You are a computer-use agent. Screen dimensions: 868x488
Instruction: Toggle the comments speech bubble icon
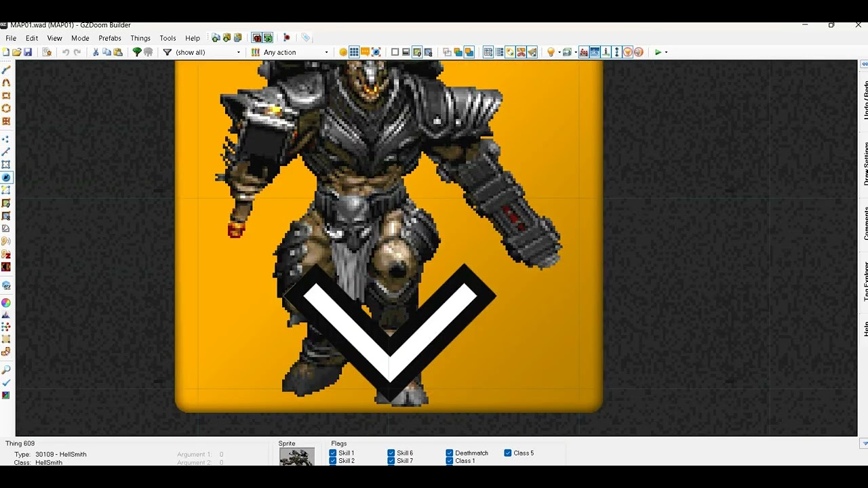pos(365,52)
